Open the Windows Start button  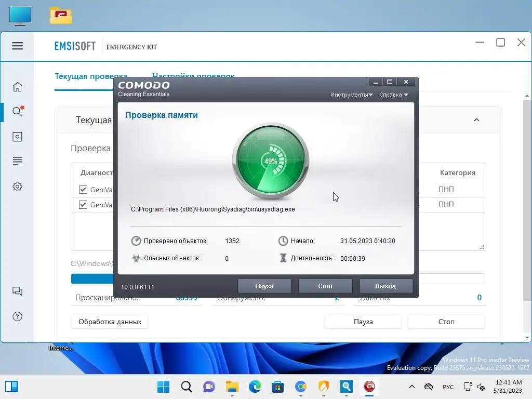(x=163, y=387)
